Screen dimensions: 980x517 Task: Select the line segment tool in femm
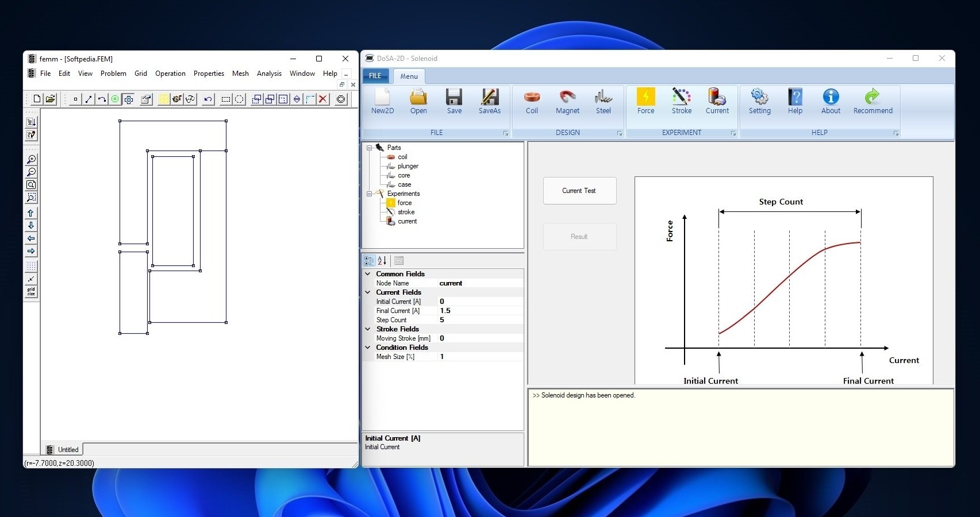click(x=89, y=99)
